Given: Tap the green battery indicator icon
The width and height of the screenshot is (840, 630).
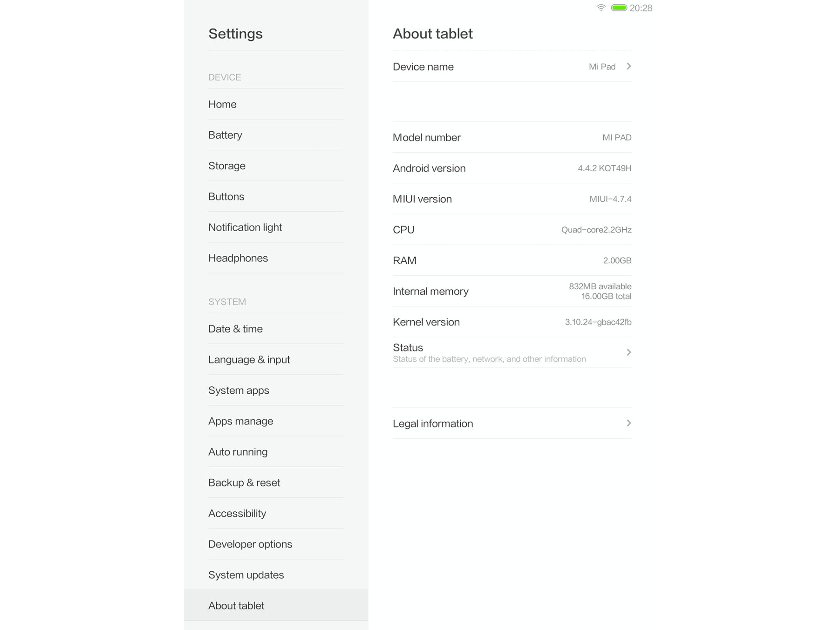Looking at the screenshot, I should (x=619, y=8).
